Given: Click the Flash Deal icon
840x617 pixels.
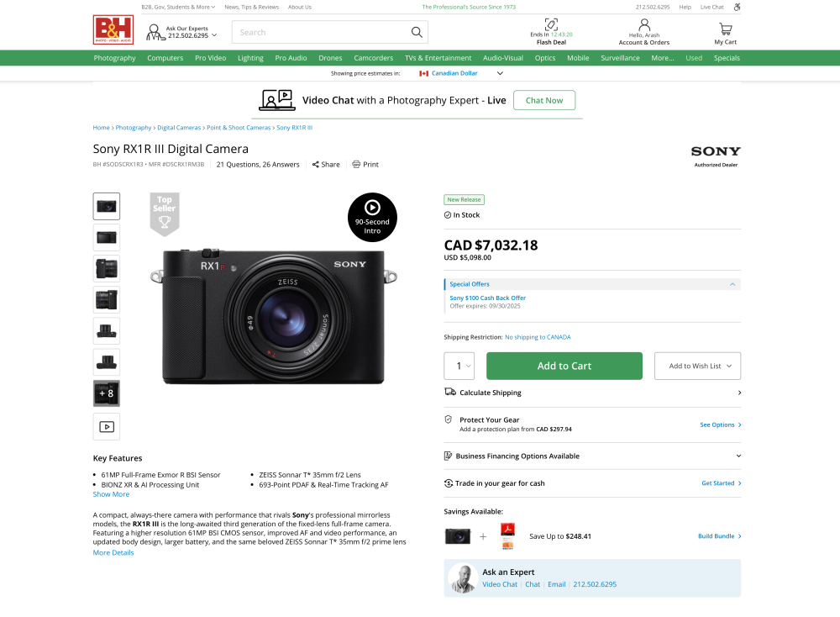Looking at the screenshot, I should [x=551, y=24].
